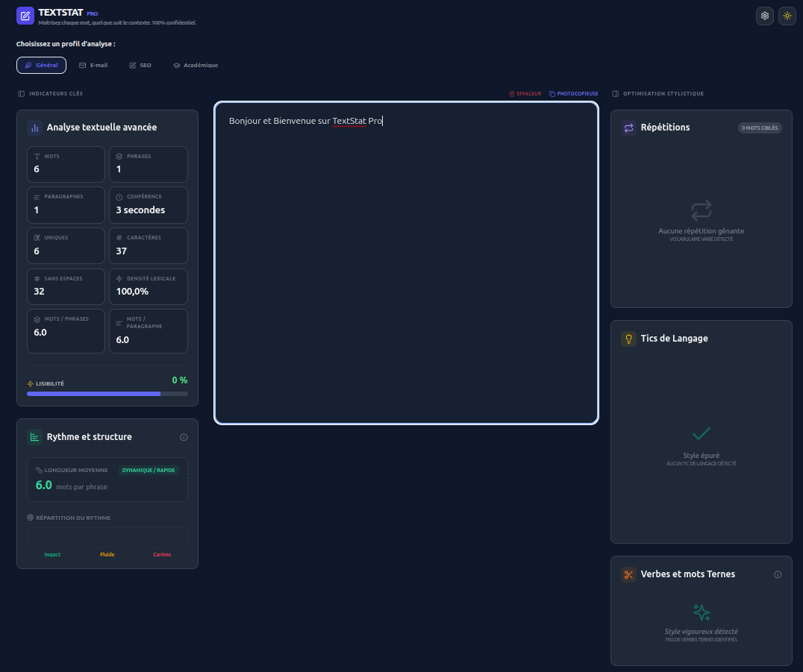Copy text with the Photocopieuse button
Screen dimensions: 803x672
tap(574, 94)
